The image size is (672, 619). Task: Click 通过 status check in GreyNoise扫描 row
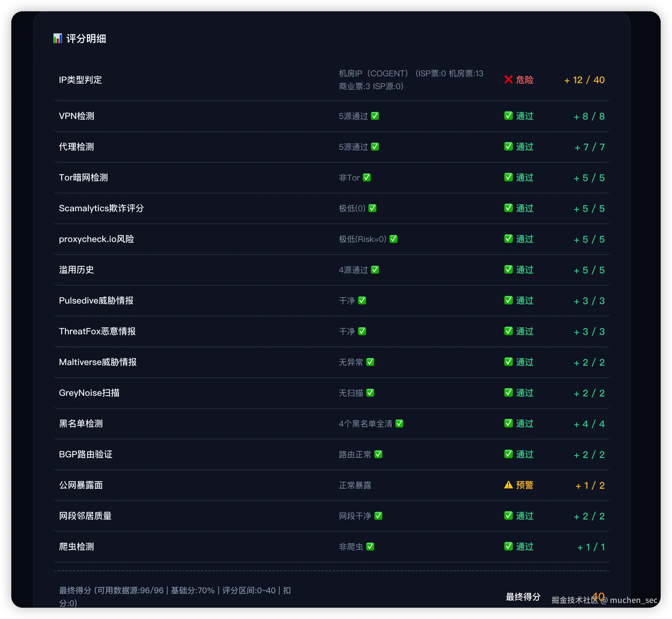[508, 393]
